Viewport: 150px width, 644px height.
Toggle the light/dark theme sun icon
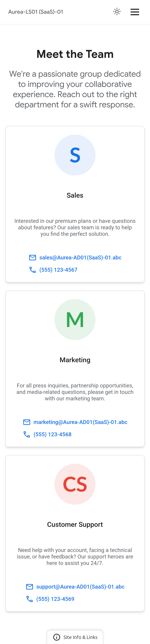(x=117, y=12)
